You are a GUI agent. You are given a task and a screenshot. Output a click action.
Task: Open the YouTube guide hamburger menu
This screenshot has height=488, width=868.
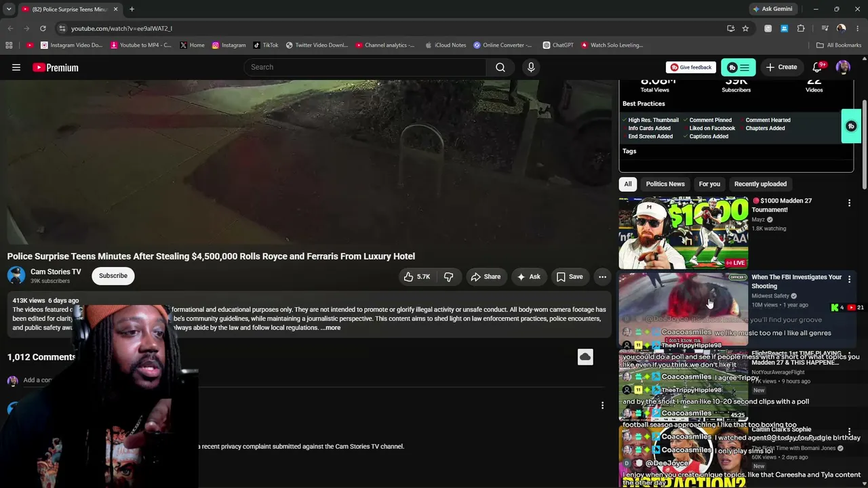16,67
